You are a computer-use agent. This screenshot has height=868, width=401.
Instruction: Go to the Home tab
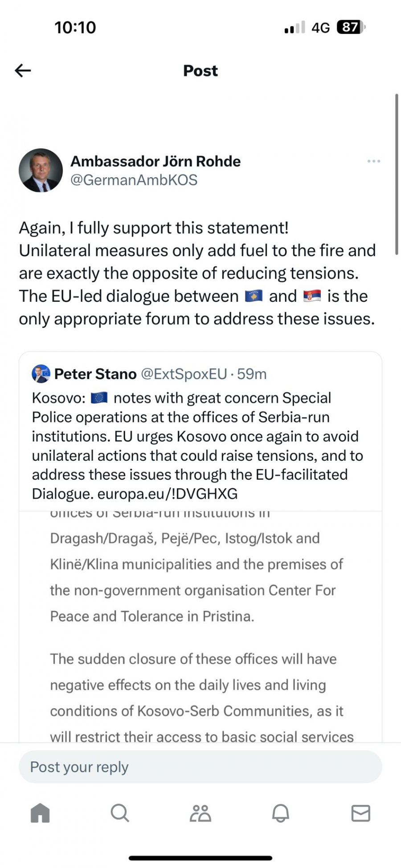point(40,813)
